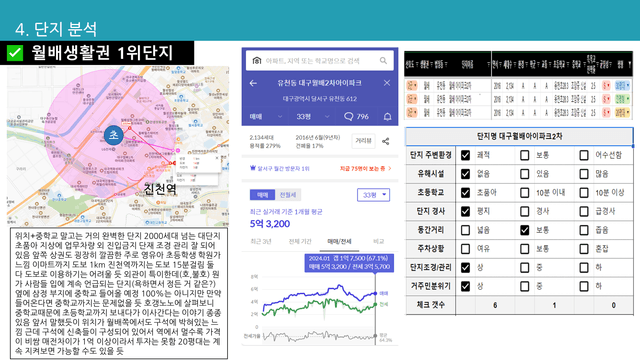This screenshot has height=360, width=640.
Task: Click the 2024.01 price tooltip on chart
Action: coord(349,262)
